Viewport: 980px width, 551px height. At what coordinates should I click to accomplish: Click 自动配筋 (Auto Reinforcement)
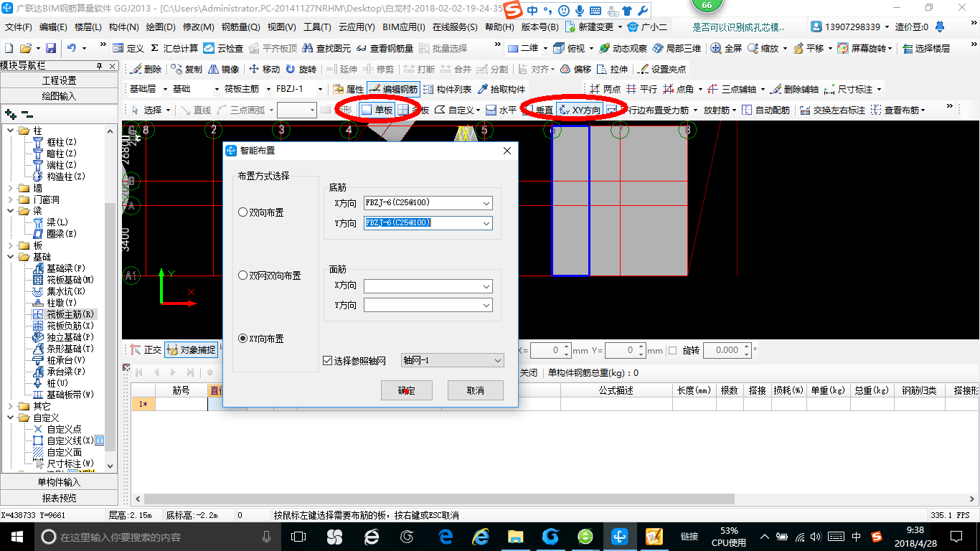[x=765, y=110]
